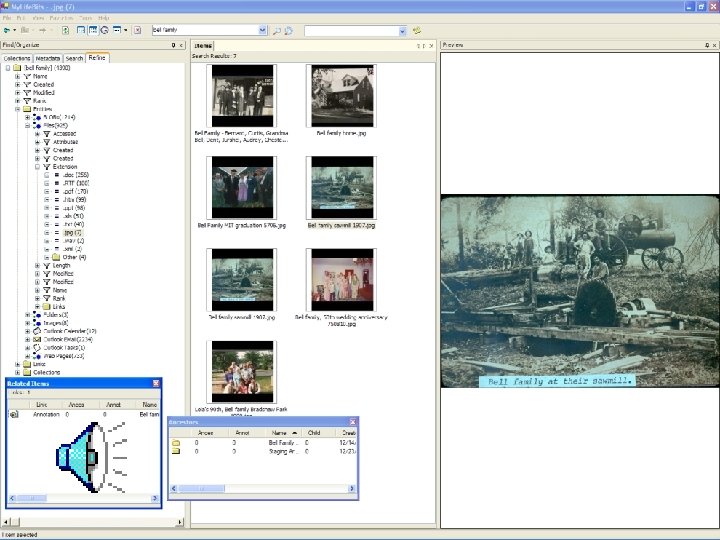Click the Annotation link icon in Related Items
The width and height of the screenshot is (720, 540).
click(x=14, y=414)
